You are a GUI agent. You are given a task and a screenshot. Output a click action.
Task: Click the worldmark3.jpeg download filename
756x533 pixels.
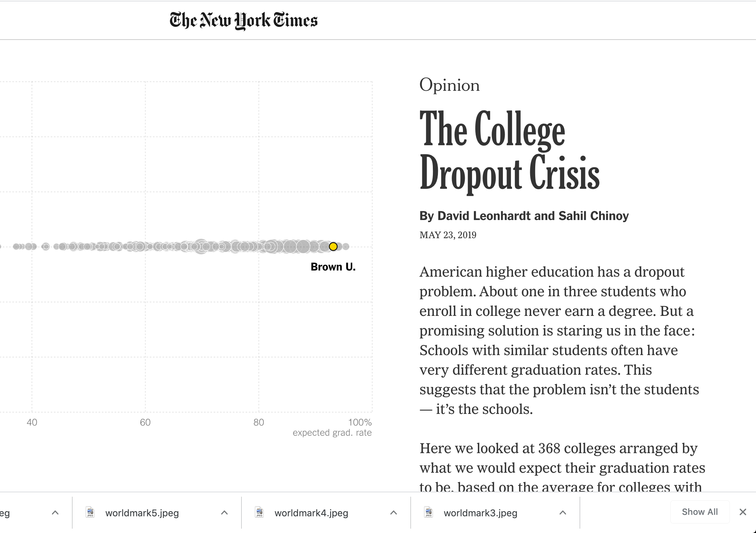pos(480,513)
